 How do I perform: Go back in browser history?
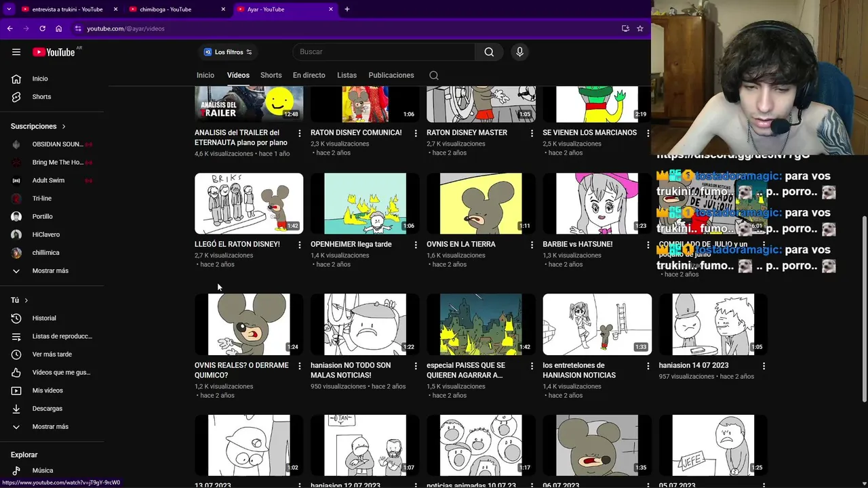(9, 28)
